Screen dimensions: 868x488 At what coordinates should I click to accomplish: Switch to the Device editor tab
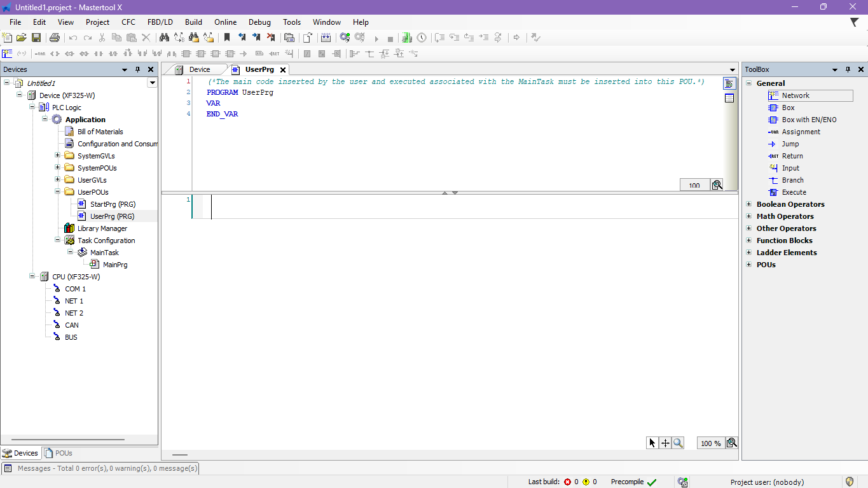coord(199,69)
